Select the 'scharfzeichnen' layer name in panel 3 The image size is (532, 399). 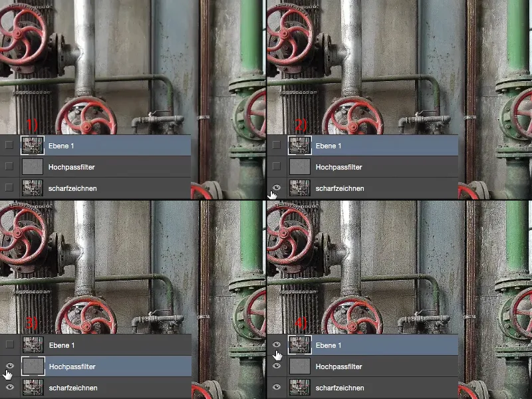(x=73, y=388)
